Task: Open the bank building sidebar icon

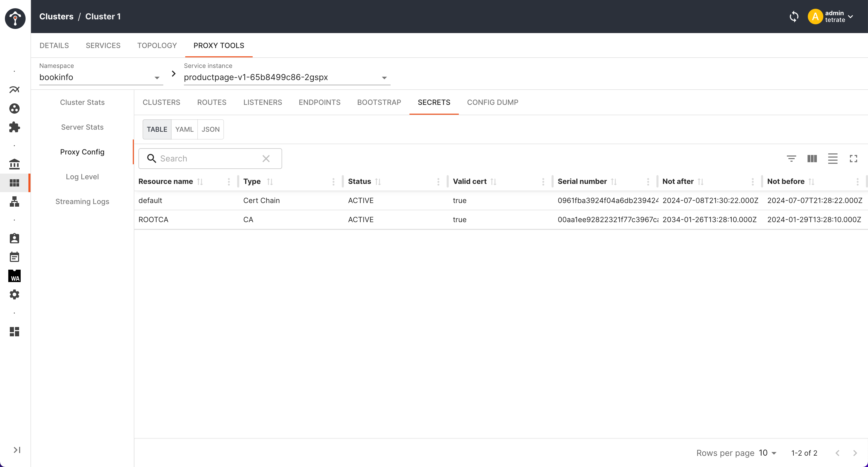Action: pyautogui.click(x=14, y=164)
